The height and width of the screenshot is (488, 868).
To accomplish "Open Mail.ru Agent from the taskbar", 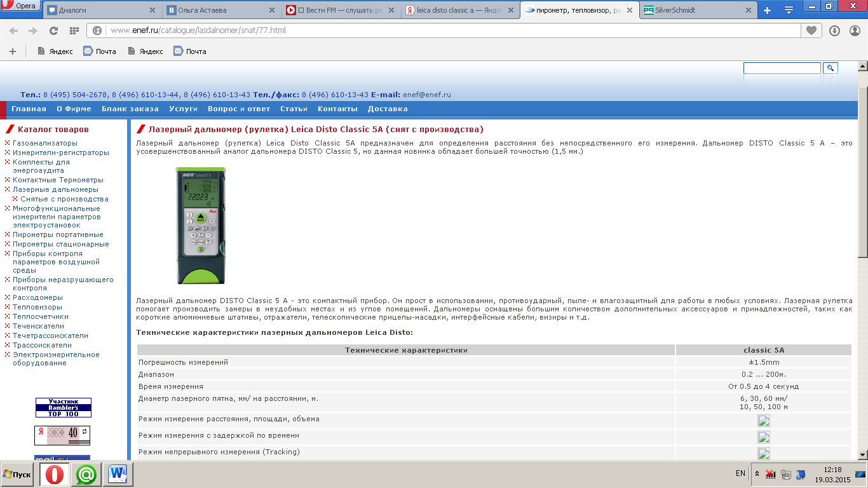I will click(86, 475).
